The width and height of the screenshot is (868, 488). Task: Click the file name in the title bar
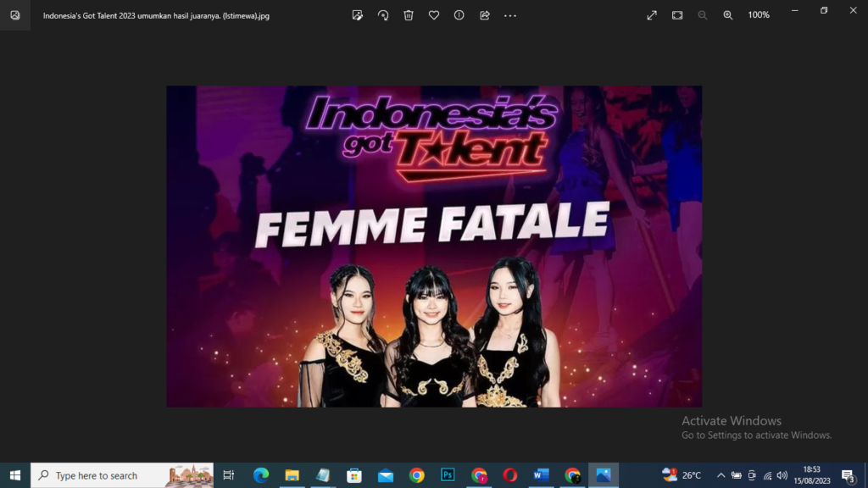[x=156, y=15]
